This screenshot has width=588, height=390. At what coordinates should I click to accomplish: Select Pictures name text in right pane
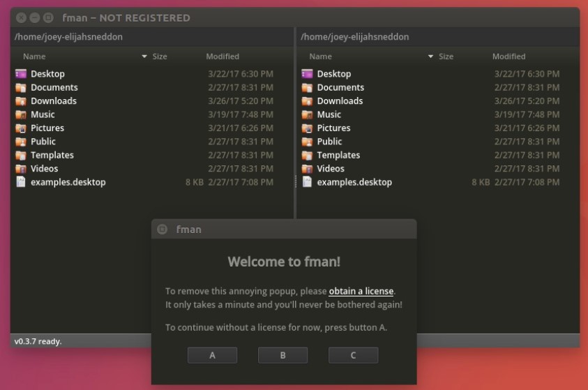pyautogui.click(x=333, y=128)
